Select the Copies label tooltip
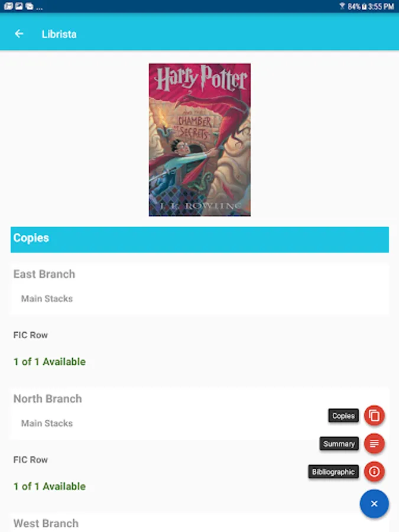The width and height of the screenshot is (399, 532). [343, 416]
